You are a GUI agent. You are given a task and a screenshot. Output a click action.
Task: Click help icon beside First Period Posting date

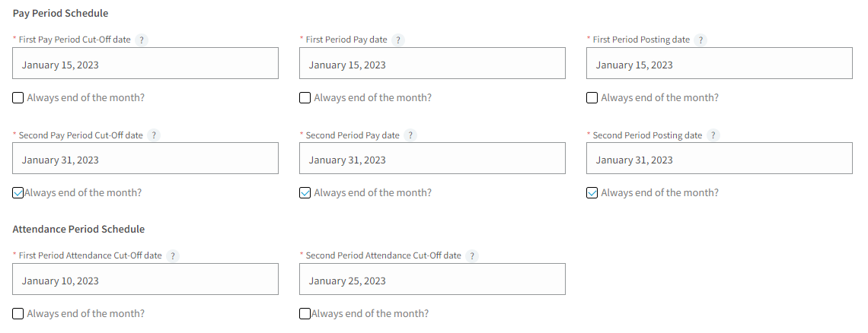pyautogui.click(x=700, y=40)
